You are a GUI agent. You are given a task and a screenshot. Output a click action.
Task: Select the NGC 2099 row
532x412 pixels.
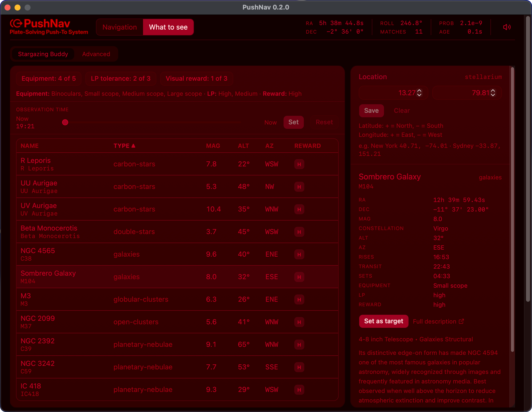tap(177, 322)
